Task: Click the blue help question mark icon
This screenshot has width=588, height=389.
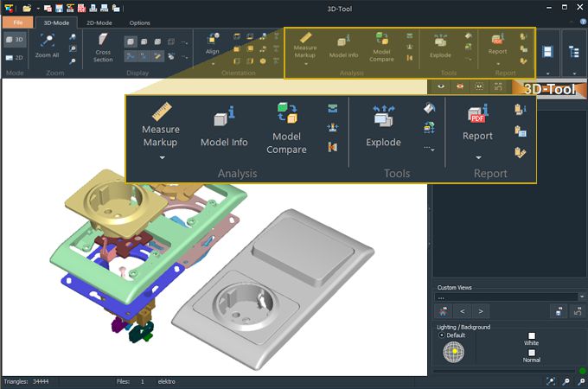Action: [584, 22]
